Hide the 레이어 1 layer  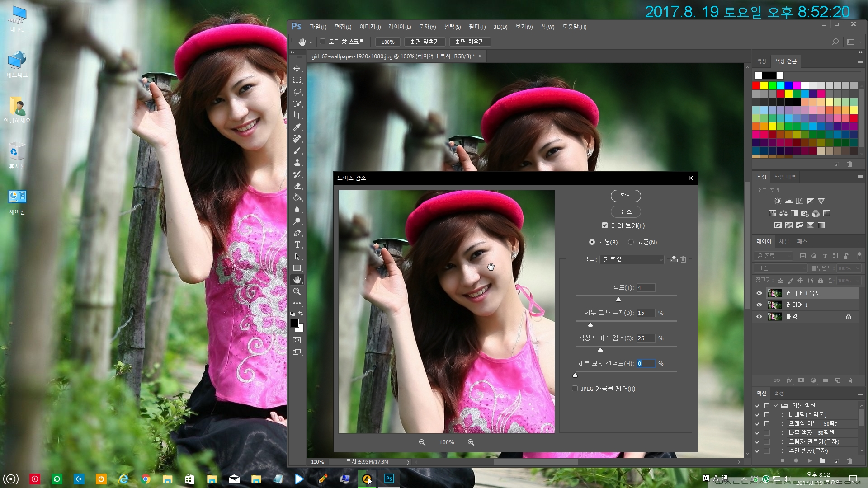click(x=759, y=305)
